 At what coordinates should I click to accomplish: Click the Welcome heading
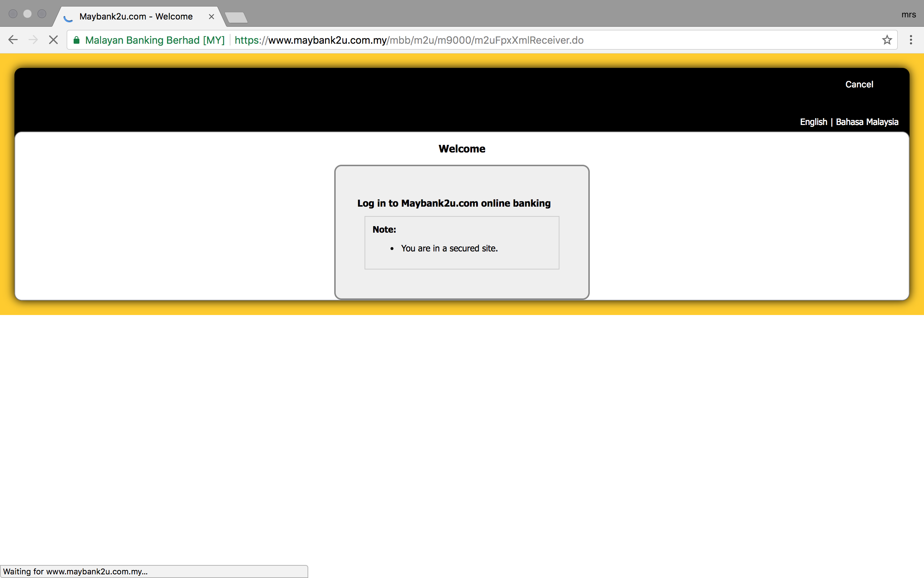pos(462,149)
